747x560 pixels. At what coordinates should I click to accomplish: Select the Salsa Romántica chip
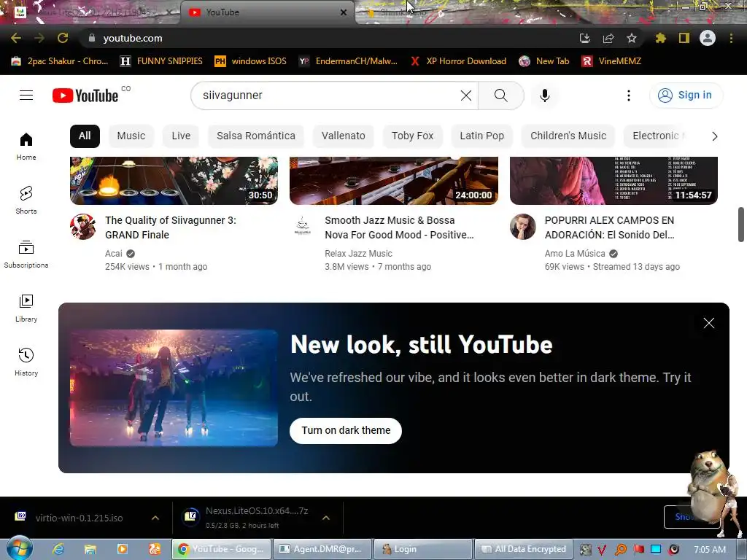click(x=256, y=136)
